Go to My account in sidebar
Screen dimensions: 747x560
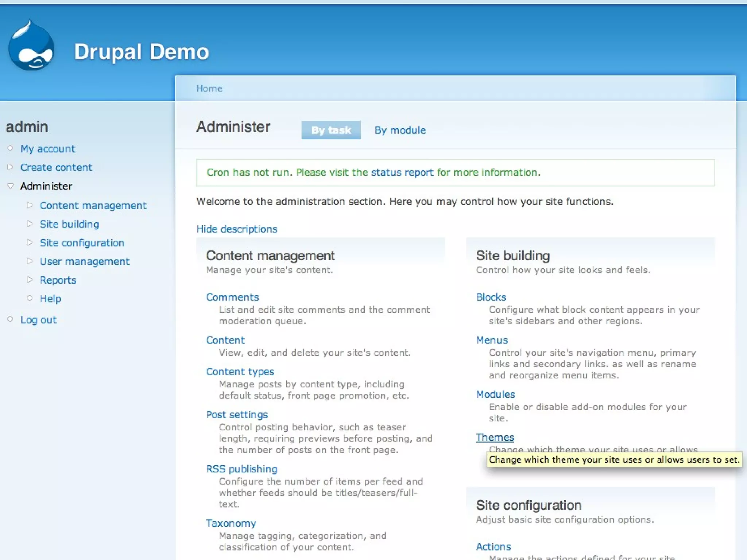click(48, 149)
